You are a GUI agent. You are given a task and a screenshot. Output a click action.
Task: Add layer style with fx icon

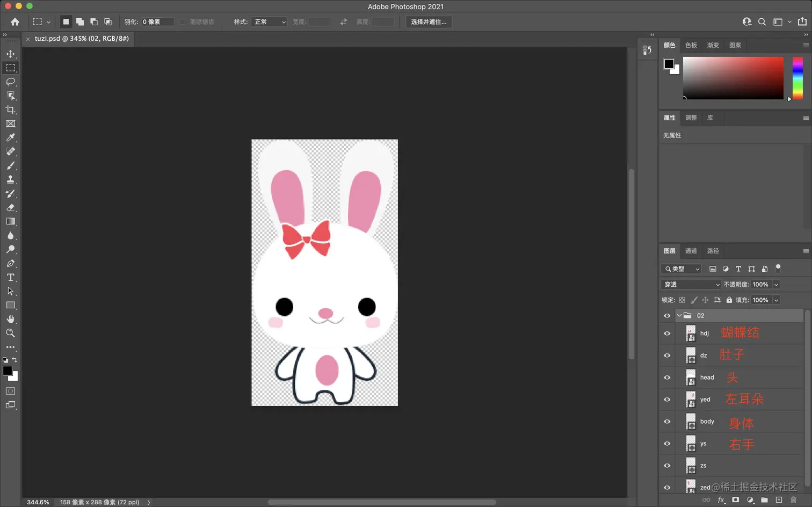(721, 500)
